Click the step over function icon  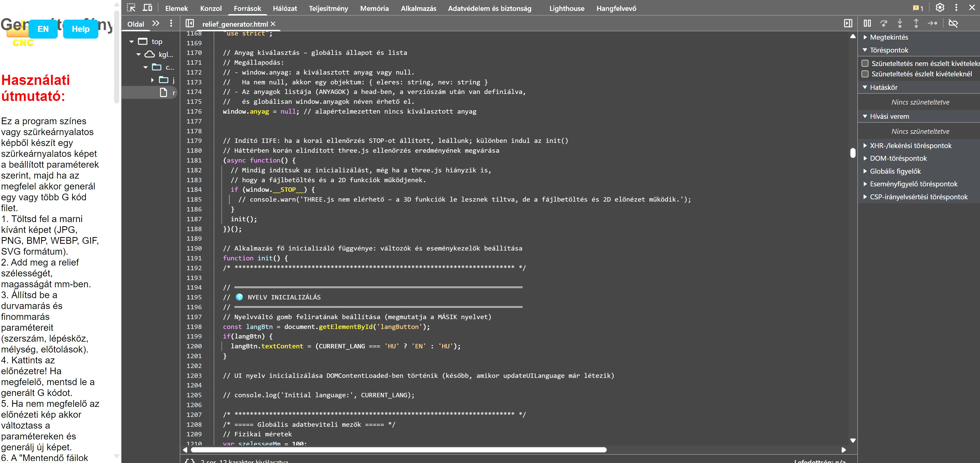click(x=883, y=24)
